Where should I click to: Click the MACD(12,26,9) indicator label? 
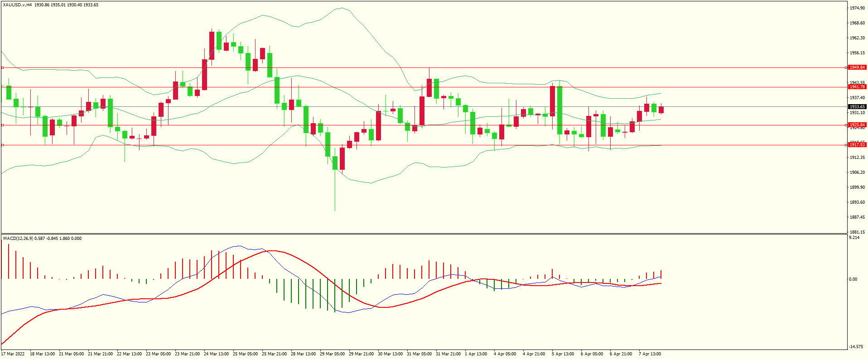coord(18,239)
